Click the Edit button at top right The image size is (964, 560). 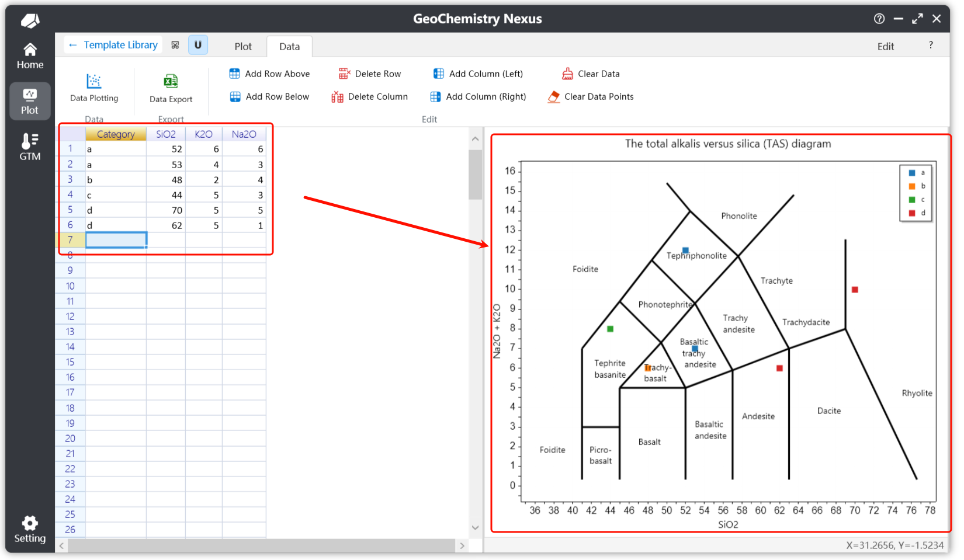point(885,47)
